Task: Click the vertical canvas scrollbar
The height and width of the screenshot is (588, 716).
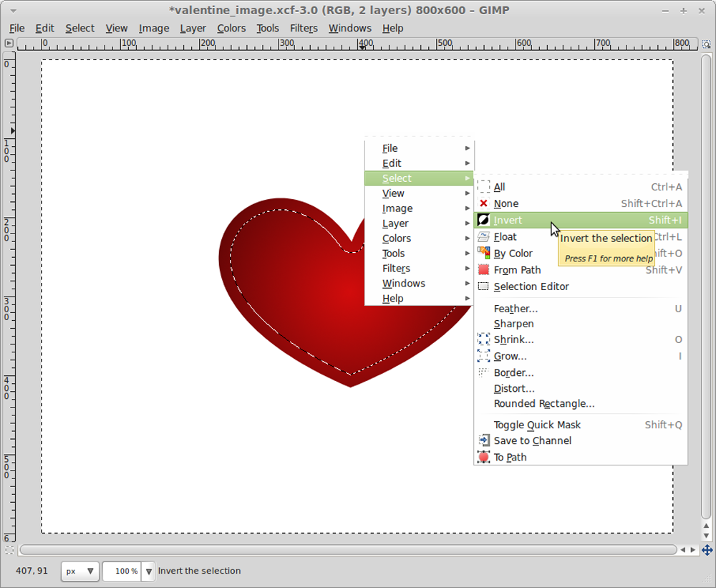Action: pos(706,286)
